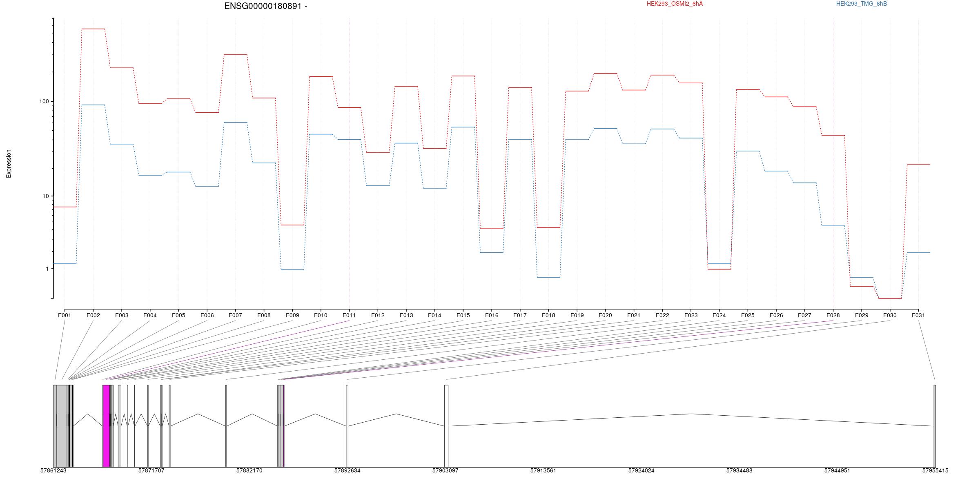The width and height of the screenshot is (980, 490).
Task: Click exon label E007
Action: point(235,315)
